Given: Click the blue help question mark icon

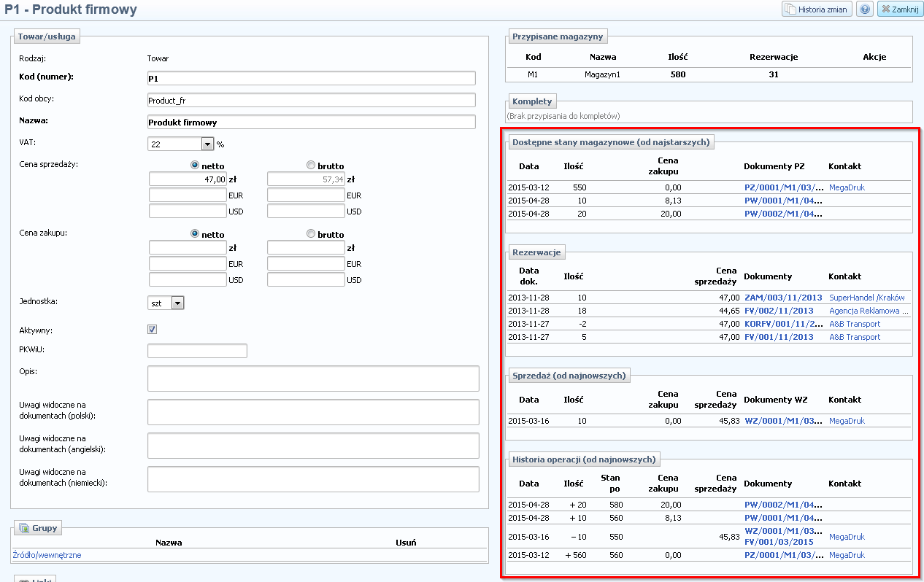Looking at the screenshot, I should [x=864, y=9].
